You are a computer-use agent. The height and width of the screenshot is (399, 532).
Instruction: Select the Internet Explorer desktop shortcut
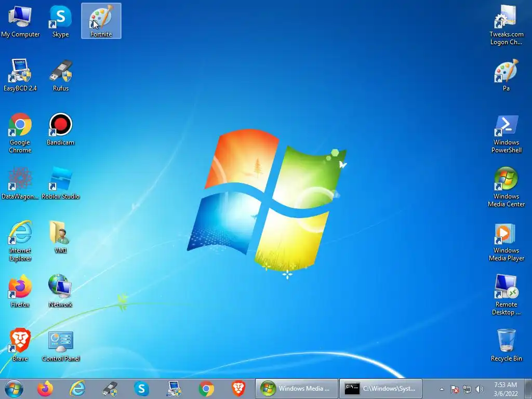click(20, 241)
